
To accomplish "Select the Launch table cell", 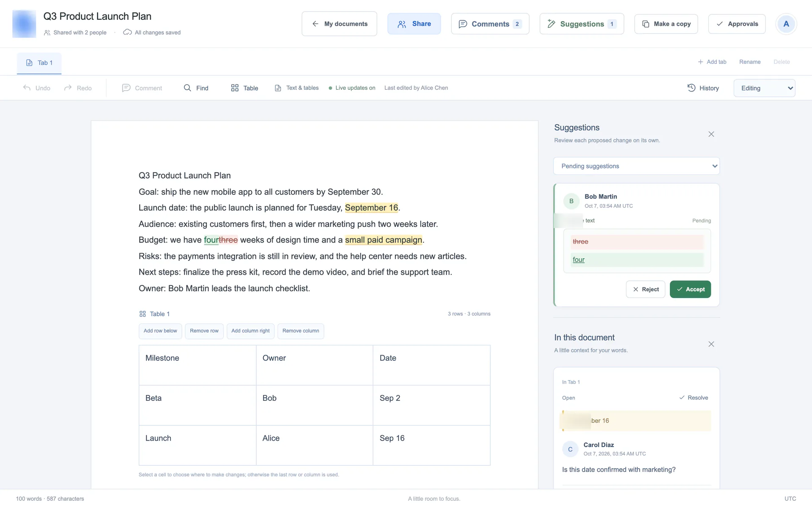I will pyautogui.click(x=198, y=445).
